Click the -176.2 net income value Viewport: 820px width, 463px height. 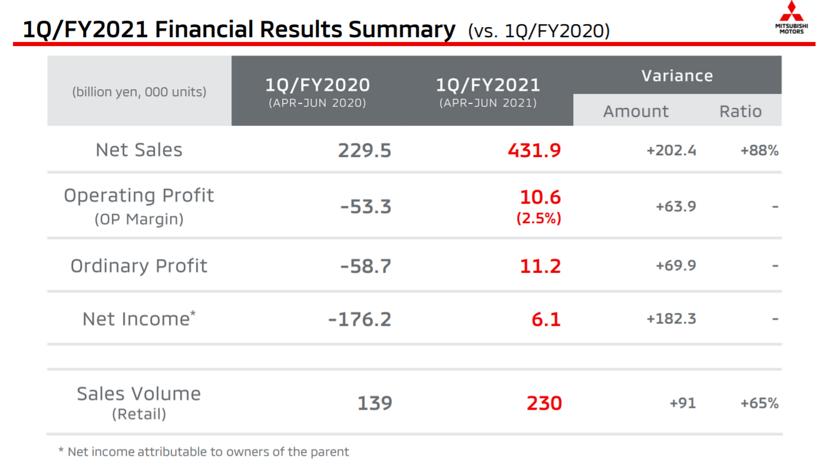359,320
